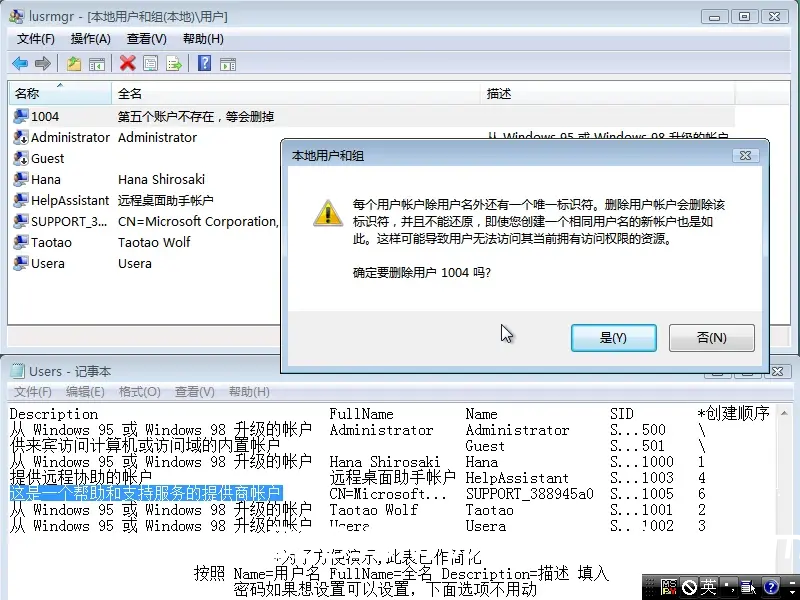Click the Up one level folder icon
The image size is (800, 600).
click(x=74, y=64)
